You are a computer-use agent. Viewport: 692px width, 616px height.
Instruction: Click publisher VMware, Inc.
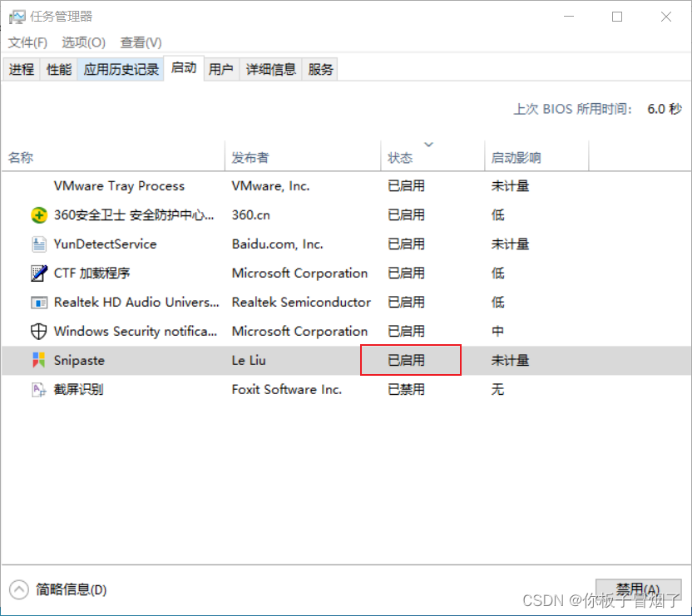coord(270,186)
